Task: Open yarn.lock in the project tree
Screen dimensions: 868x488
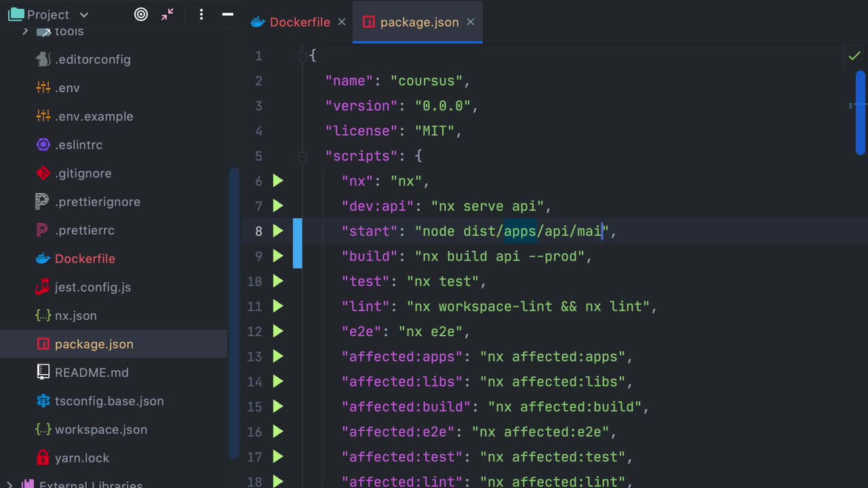Action: pos(81,458)
